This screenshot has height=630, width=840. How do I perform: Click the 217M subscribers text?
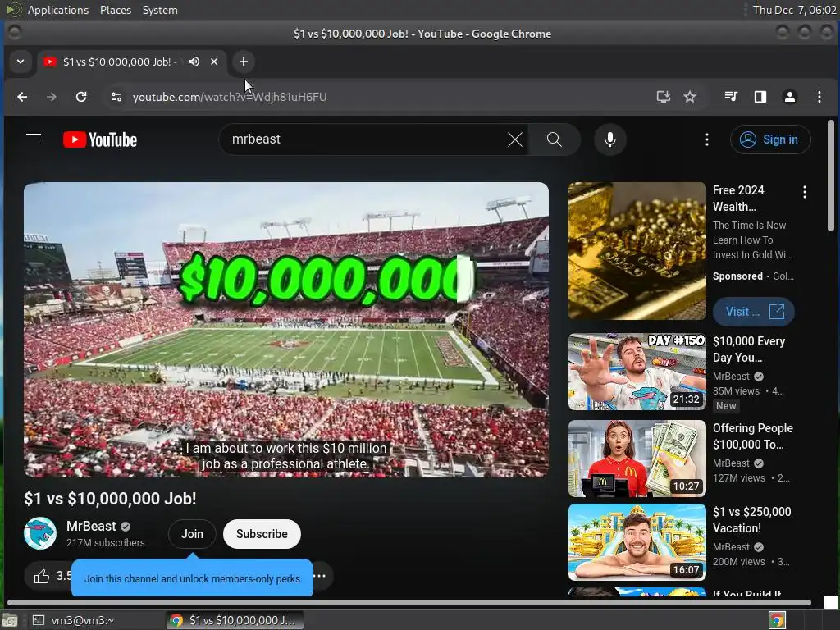point(106,543)
